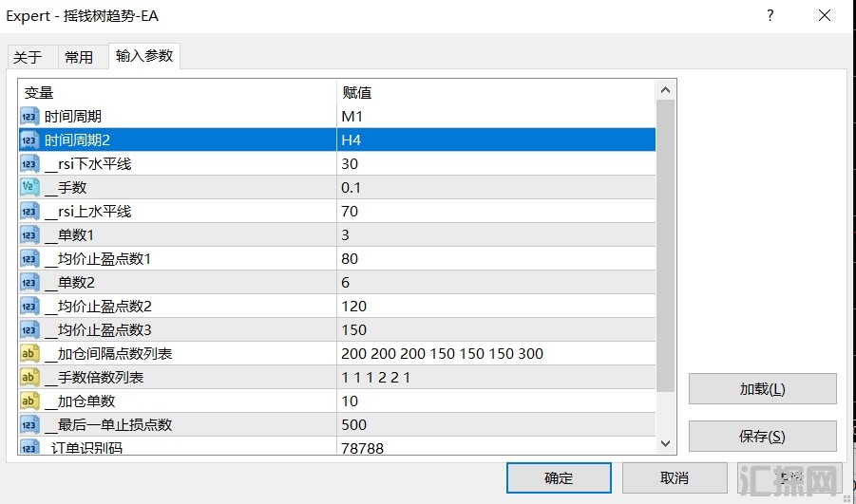Click the string icon beside __手数倍数列表

pos(29,378)
